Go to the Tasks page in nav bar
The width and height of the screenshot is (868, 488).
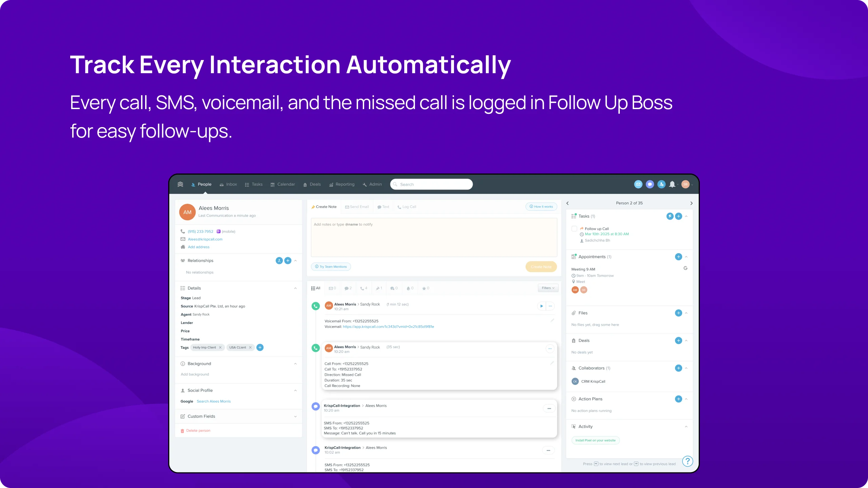pyautogui.click(x=254, y=184)
